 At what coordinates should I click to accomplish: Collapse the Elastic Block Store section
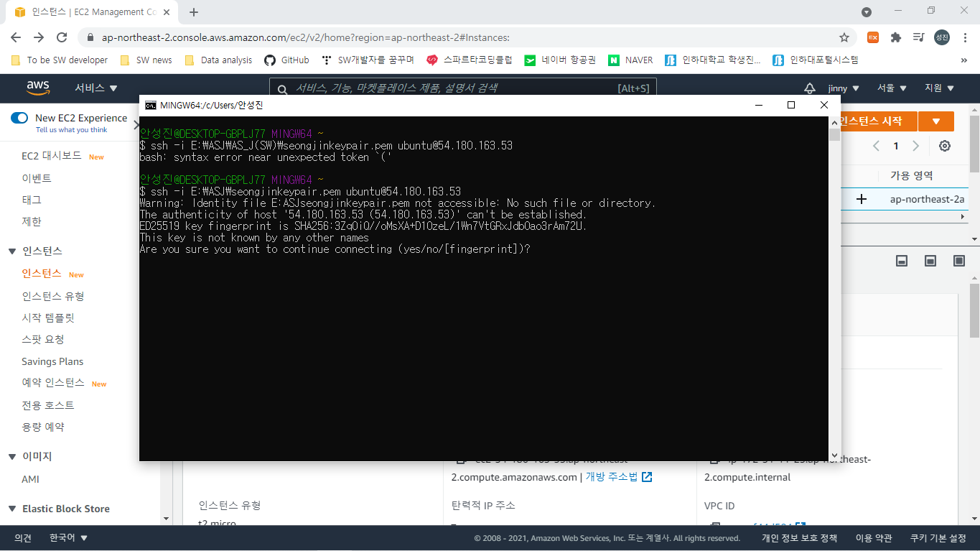[x=12, y=509]
